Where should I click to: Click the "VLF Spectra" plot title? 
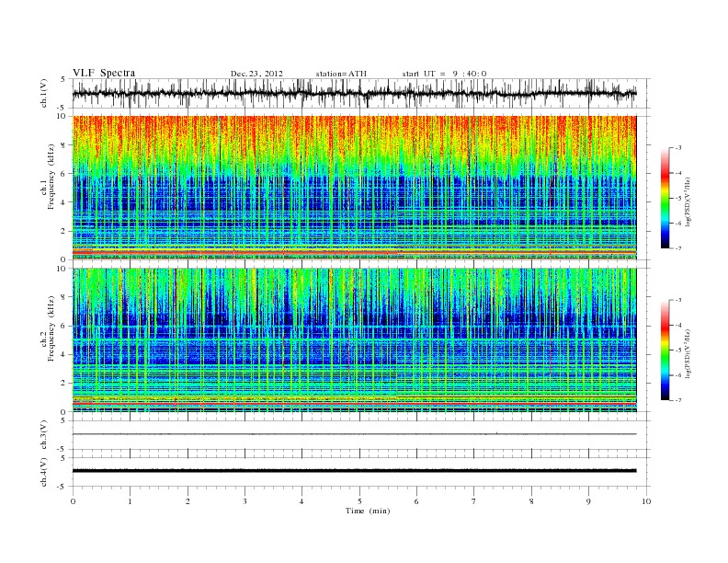click(x=104, y=73)
